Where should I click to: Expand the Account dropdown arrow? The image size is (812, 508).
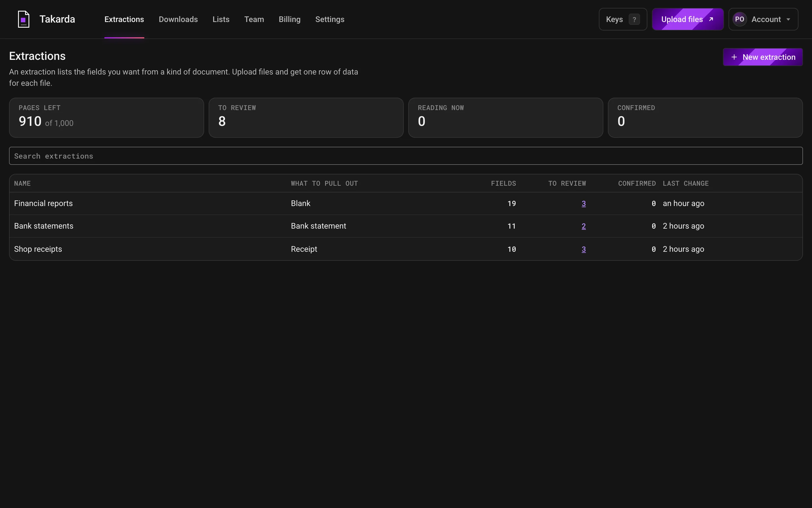(788, 19)
